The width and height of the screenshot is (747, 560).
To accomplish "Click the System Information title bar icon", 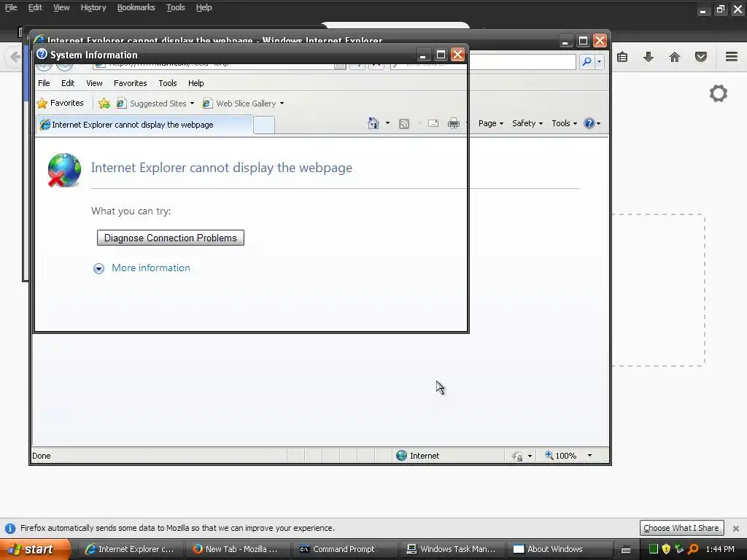I will pos(42,54).
